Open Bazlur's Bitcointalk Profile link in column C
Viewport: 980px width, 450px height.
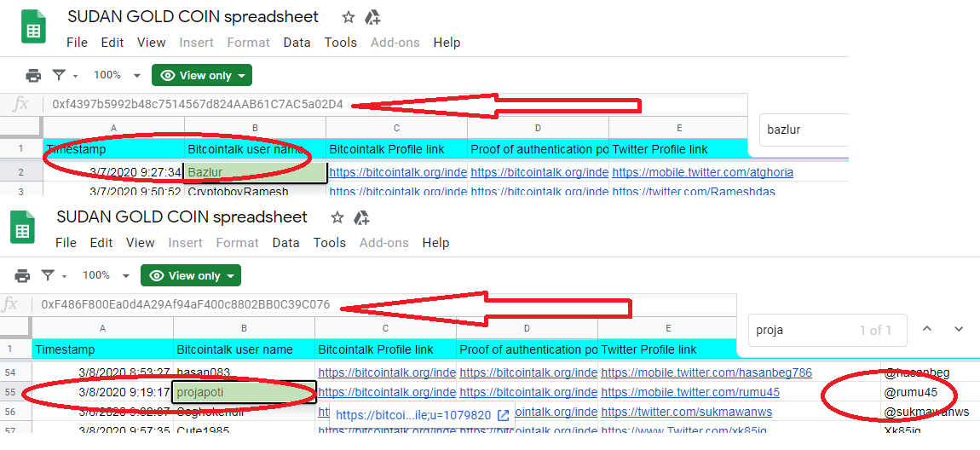(x=397, y=172)
